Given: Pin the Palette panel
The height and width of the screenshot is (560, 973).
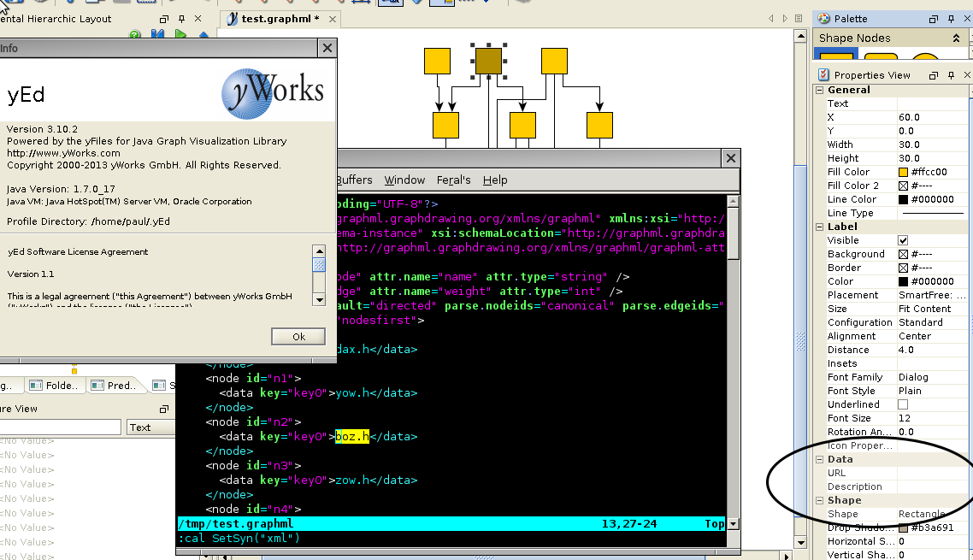Looking at the screenshot, I should [x=951, y=20].
